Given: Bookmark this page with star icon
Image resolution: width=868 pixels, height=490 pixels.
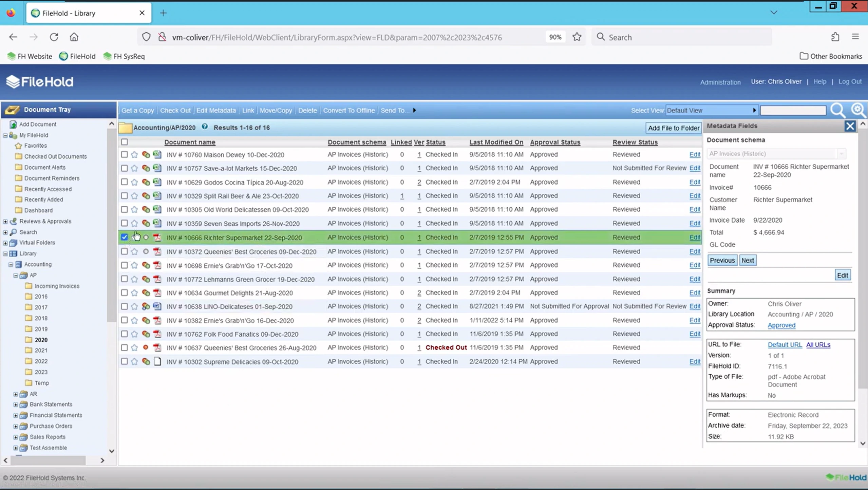Looking at the screenshot, I should click(x=577, y=37).
